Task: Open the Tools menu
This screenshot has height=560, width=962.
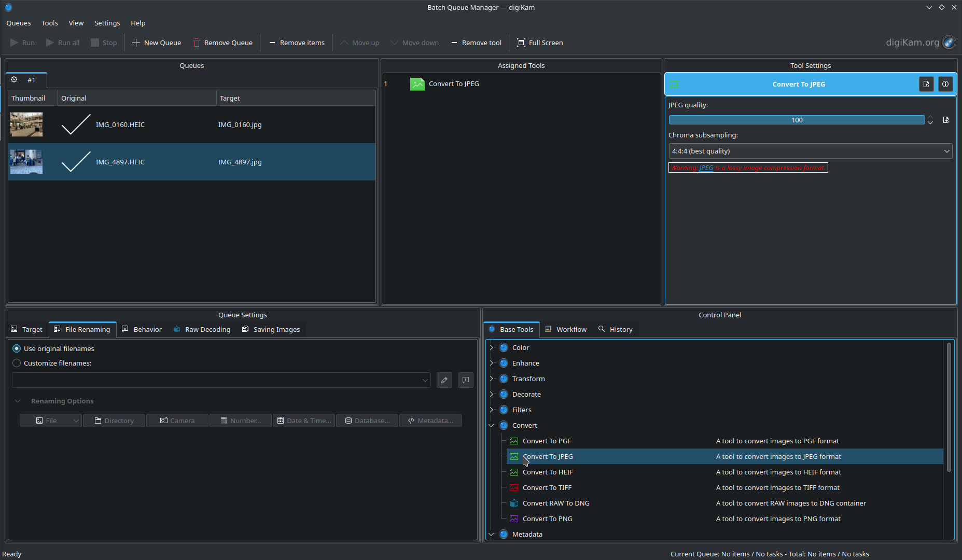Action: pyautogui.click(x=49, y=23)
